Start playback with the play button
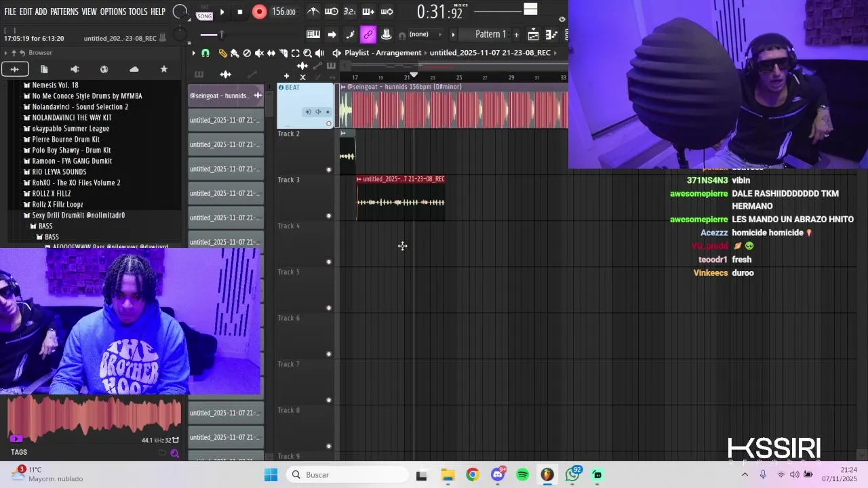The height and width of the screenshot is (488, 868). (x=222, y=12)
